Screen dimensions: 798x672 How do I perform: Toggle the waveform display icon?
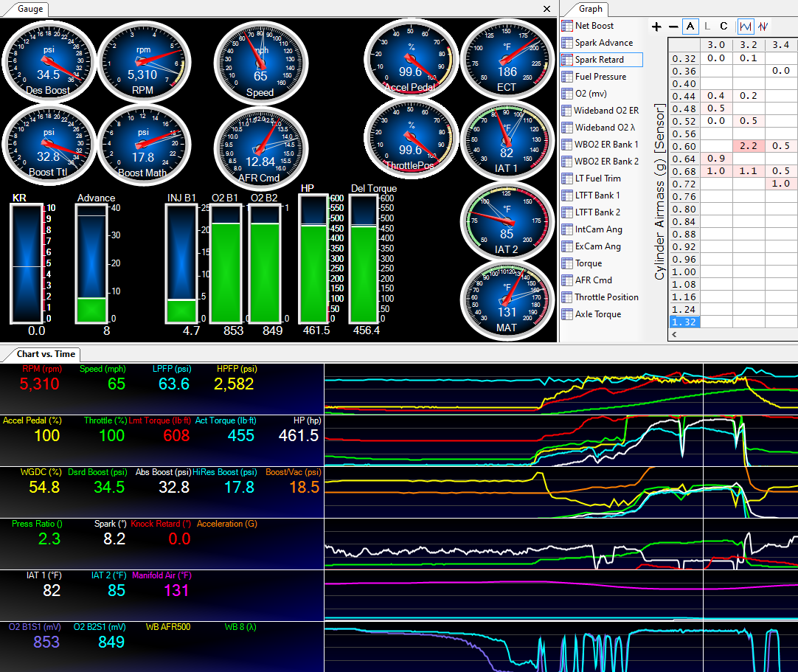[x=746, y=27]
